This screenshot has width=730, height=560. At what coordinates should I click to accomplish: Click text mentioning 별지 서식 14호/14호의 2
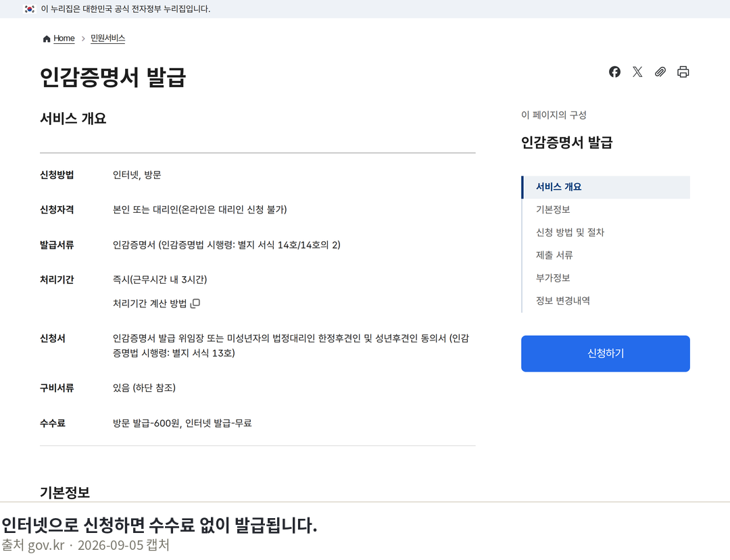point(226,245)
